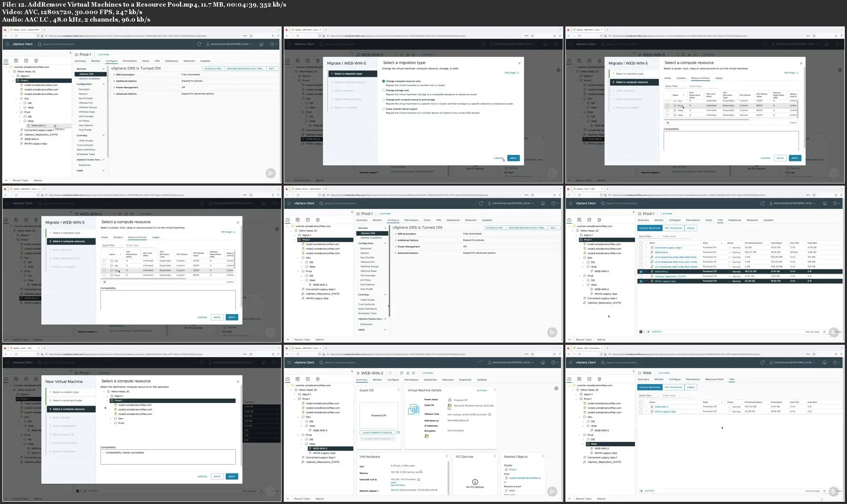Image resolution: width=847 pixels, height=504 pixels.
Task: In WEB-WIN-2 summary thumbnail, open node3.wiredbraincoffee.com host link
Action: click(x=524, y=478)
